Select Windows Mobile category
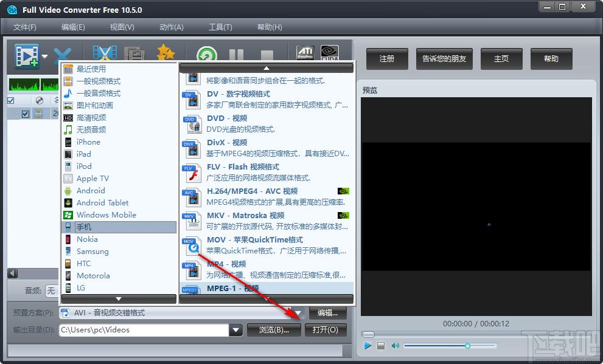603x364 pixels. (x=119, y=215)
